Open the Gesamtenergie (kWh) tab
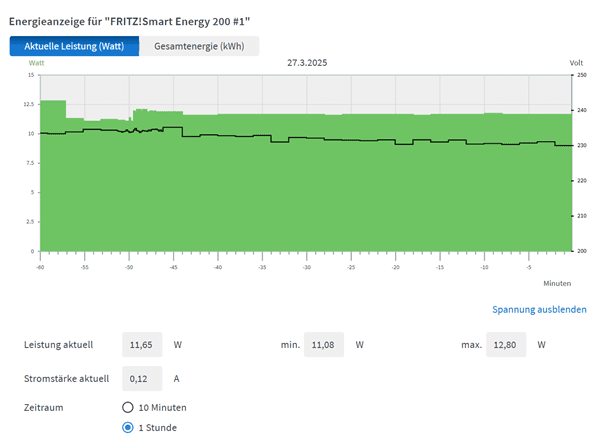Viewport: 605px width, 436px height. click(199, 46)
